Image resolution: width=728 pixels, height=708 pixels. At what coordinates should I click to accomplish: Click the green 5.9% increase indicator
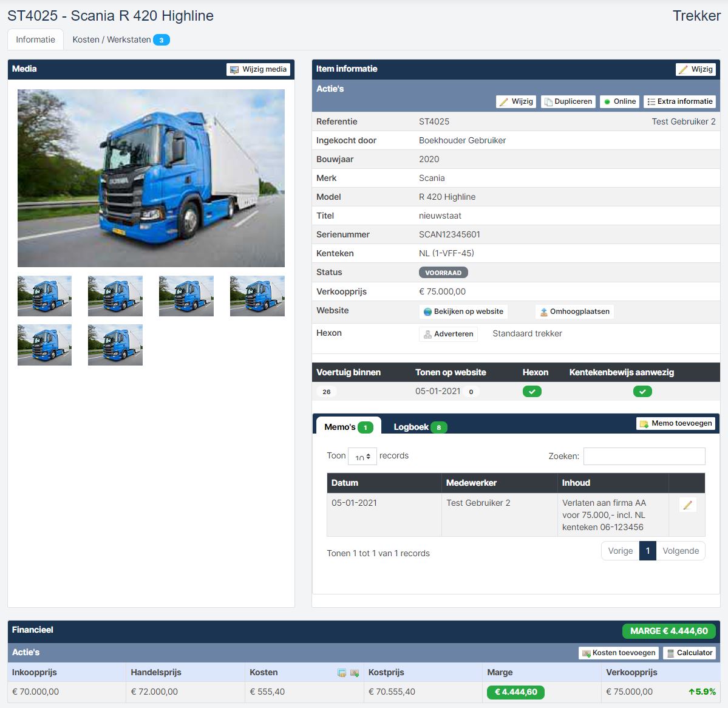coord(702,692)
